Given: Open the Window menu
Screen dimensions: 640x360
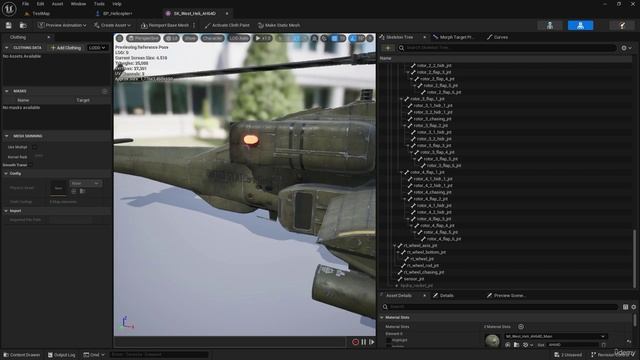Looking at the screenshot, I should coord(78,4).
